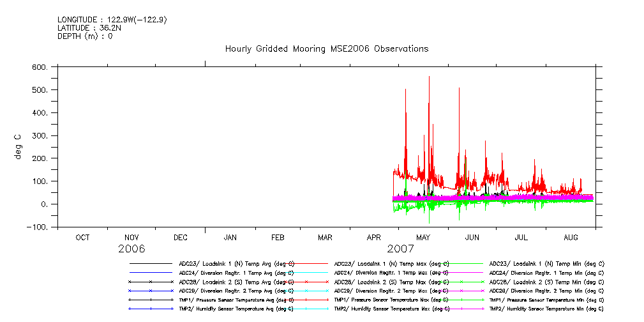Select the ADC24 Diversion Regltr. 1 Temp Avg label
Image resolution: width=644 pixels, height=322 pixels.
click(x=236, y=272)
